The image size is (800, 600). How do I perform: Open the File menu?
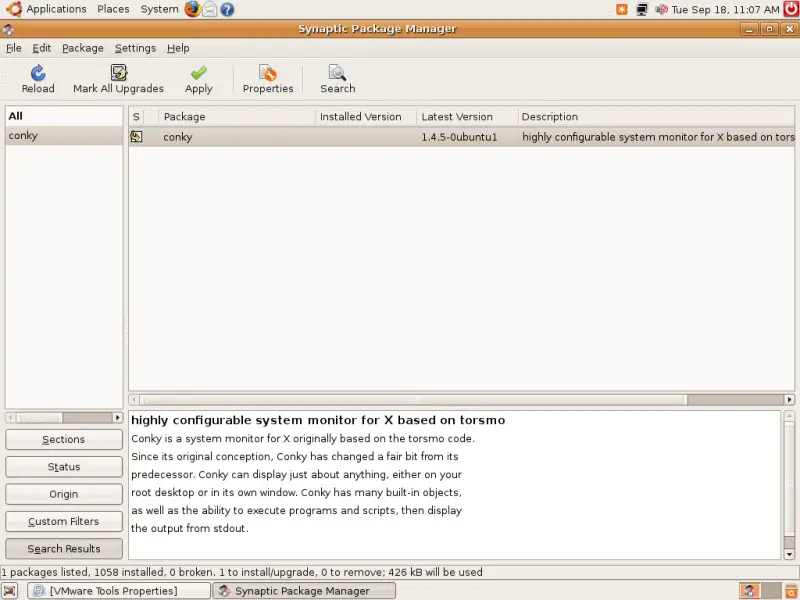coord(14,48)
